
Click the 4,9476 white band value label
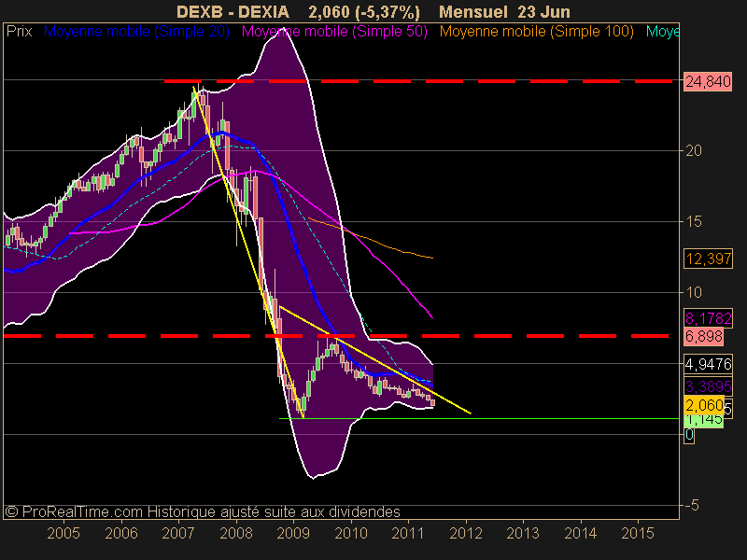pyautogui.click(x=708, y=364)
